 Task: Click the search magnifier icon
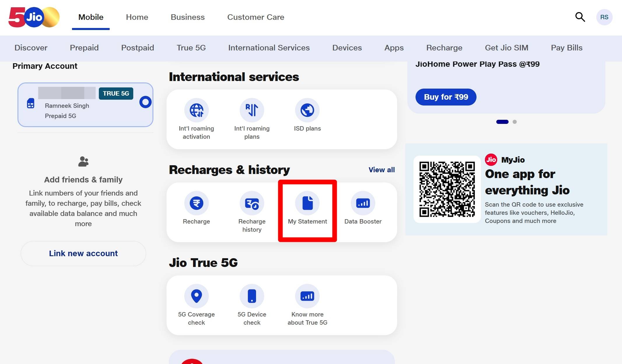pos(580,17)
